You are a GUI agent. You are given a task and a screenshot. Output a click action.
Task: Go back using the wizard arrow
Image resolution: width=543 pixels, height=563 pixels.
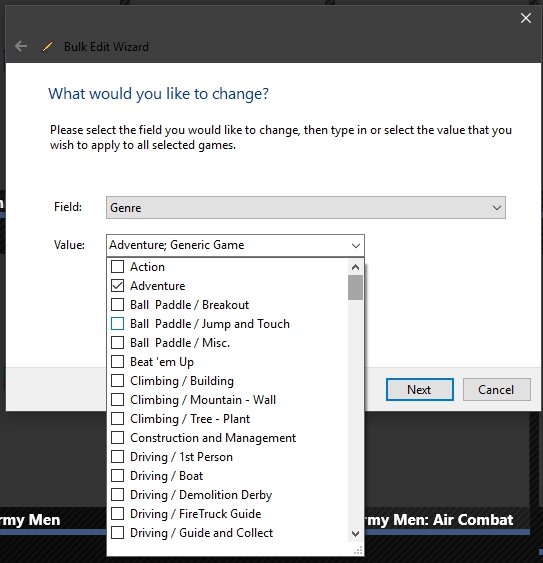(21, 46)
